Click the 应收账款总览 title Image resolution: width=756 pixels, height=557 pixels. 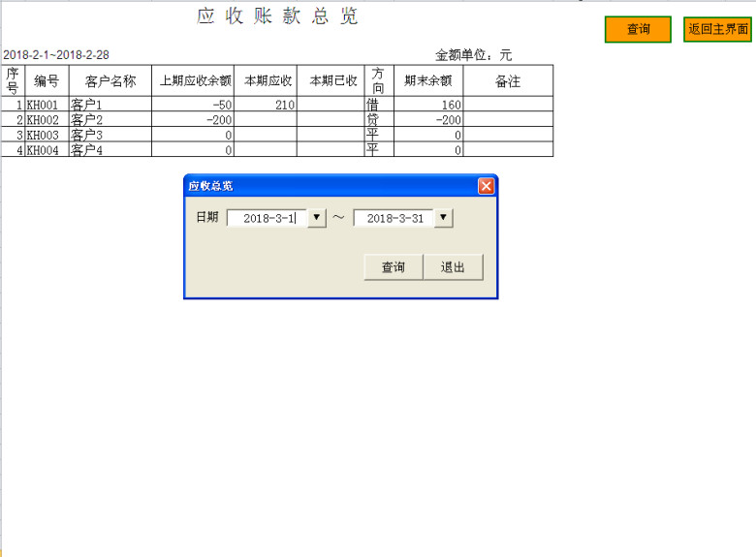click(x=277, y=15)
